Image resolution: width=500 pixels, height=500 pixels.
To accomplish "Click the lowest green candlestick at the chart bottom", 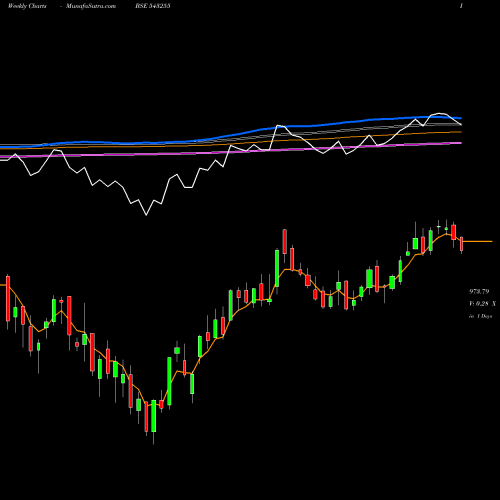I will [x=154, y=416].
